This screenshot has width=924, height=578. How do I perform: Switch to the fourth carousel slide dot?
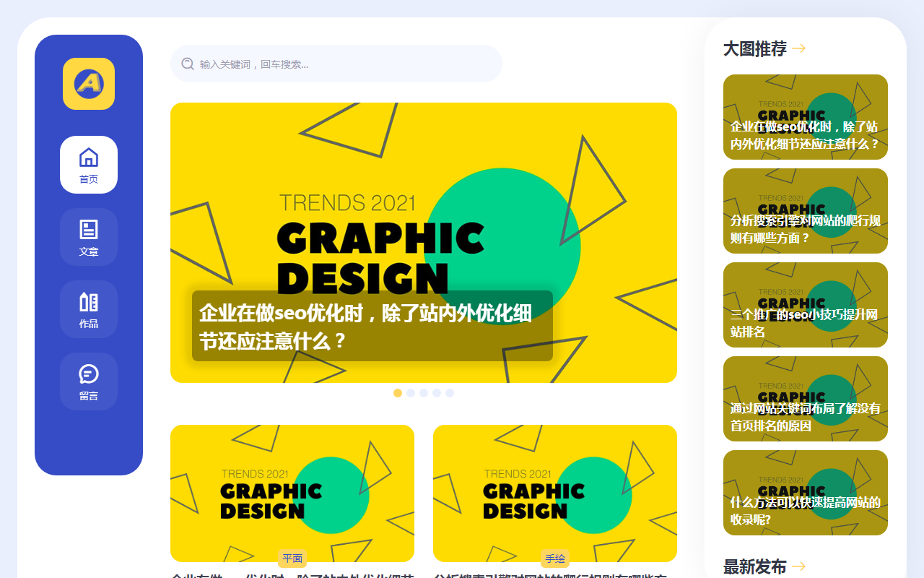tap(437, 393)
